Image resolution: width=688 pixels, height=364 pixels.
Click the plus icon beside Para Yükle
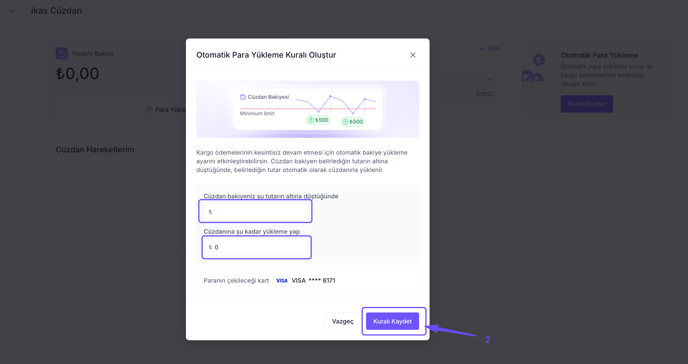(x=149, y=109)
